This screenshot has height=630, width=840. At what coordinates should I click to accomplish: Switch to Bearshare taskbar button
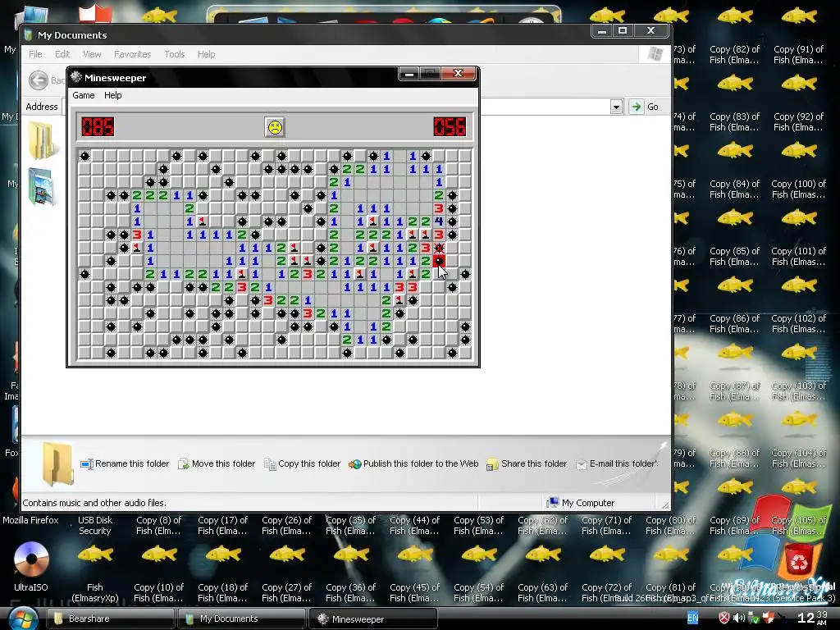[111, 619]
